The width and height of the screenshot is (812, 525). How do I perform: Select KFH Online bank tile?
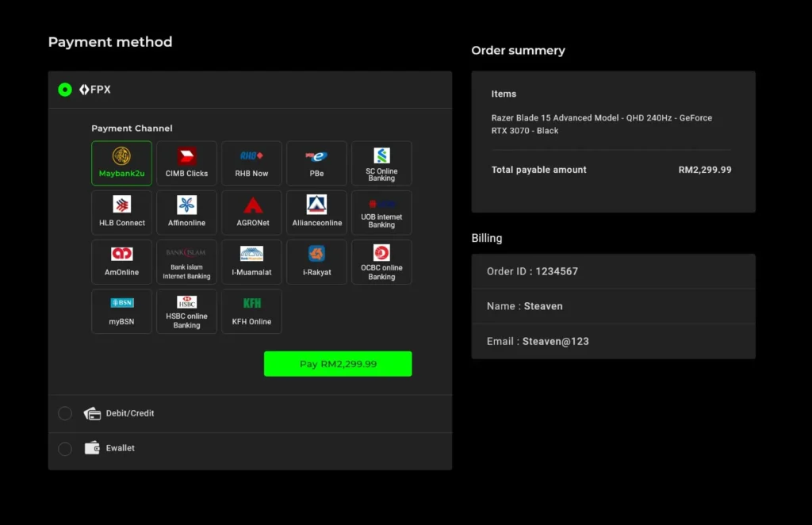(x=251, y=311)
